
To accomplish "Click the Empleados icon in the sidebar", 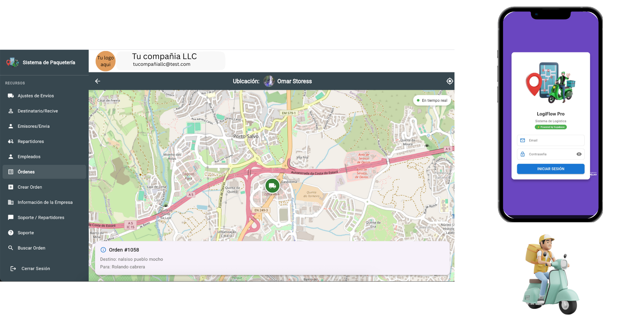I will [11, 156].
